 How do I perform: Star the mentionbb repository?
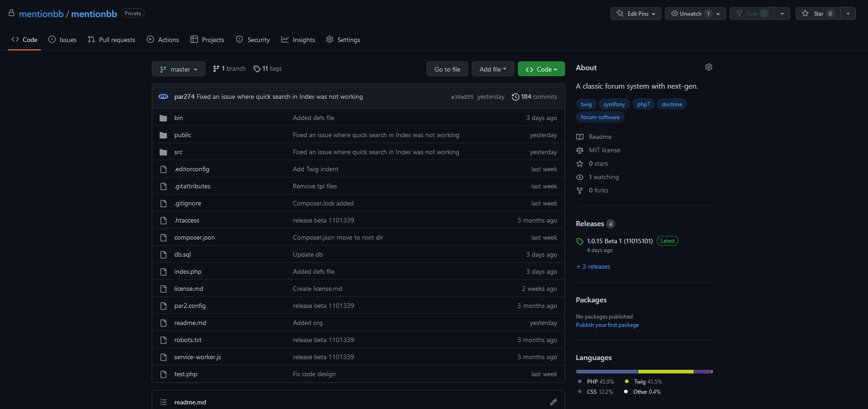(x=818, y=13)
